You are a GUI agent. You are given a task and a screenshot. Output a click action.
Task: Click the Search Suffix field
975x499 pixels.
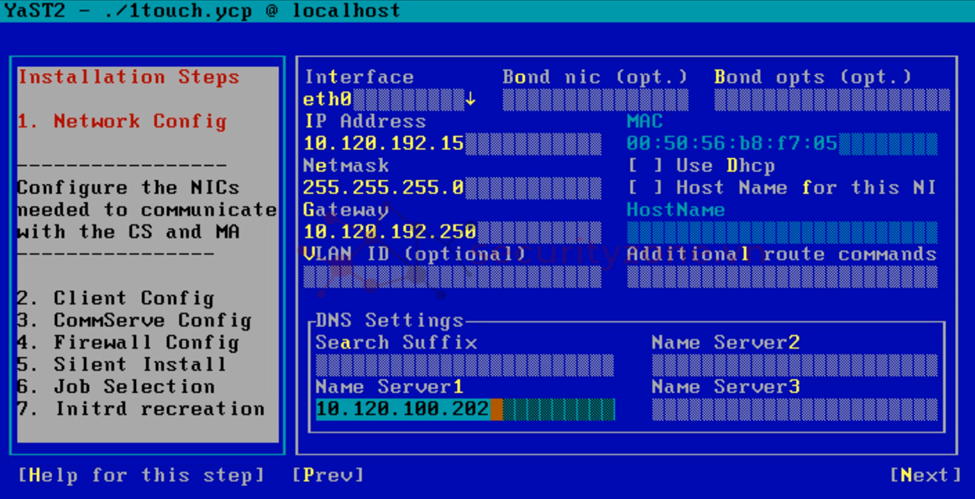tap(464, 365)
